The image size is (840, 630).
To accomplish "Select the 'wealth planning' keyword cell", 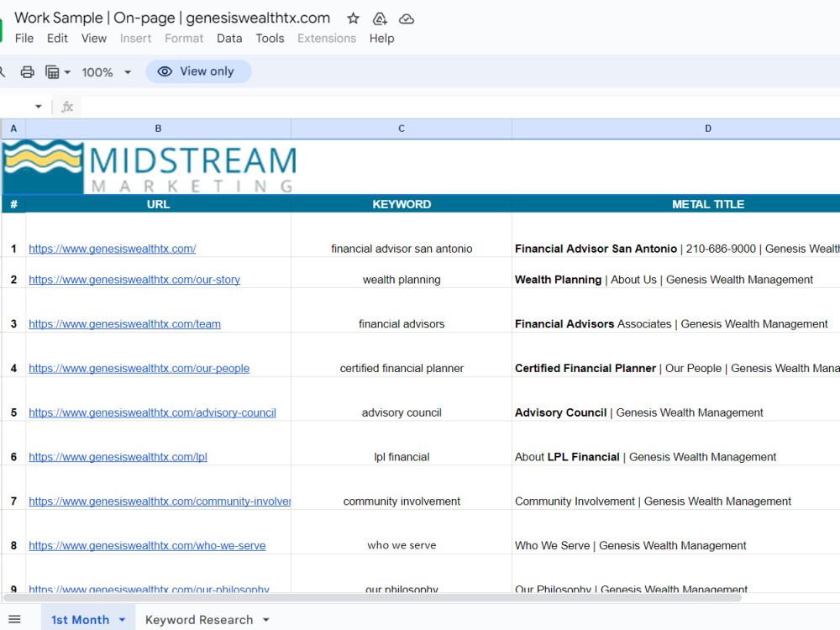I will (402, 273).
